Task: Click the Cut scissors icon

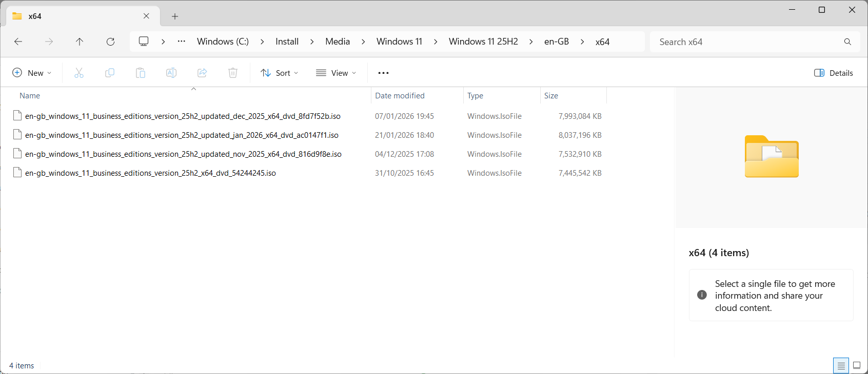Action: [79, 73]
